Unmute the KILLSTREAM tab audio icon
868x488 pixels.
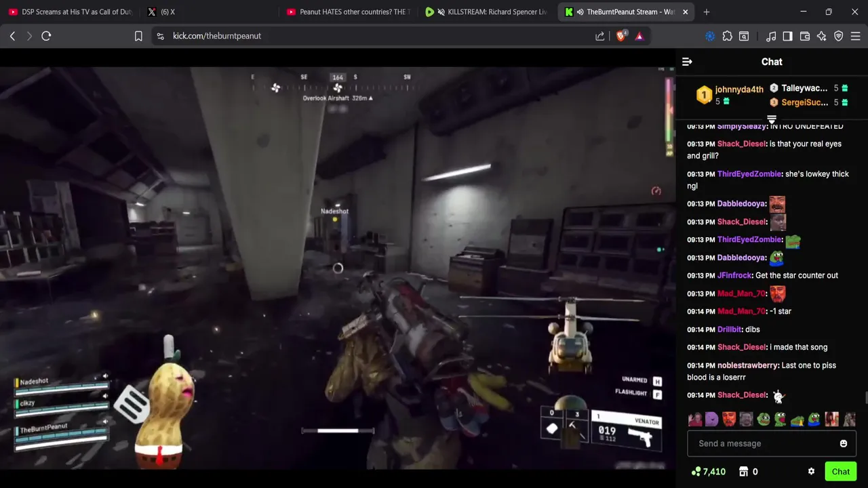(x=441, y=12)
